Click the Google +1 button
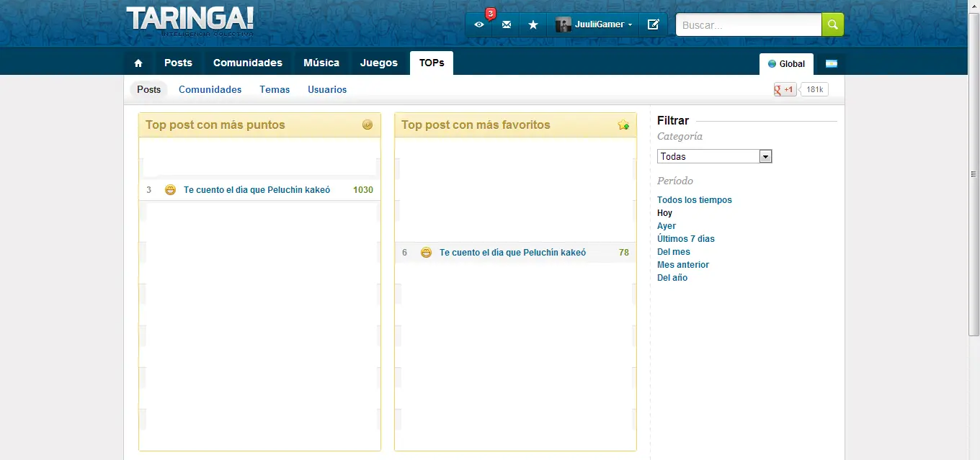 (785, 90)
